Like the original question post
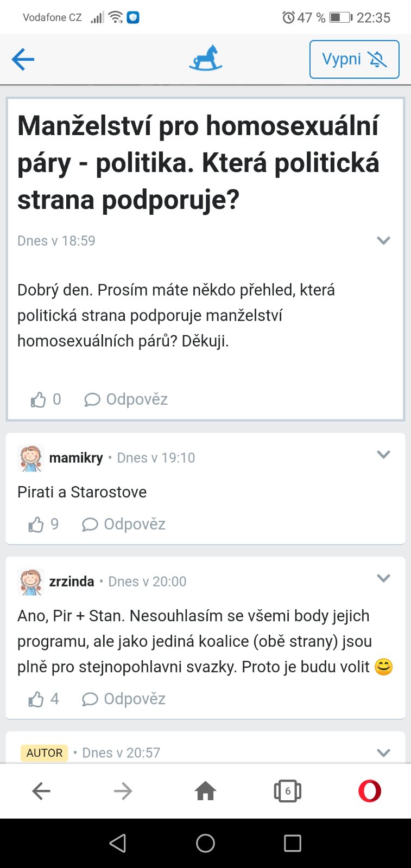Image resolution: width=411 pixels, height=868 pixels. pyautogui.click(x=39, y=400)
